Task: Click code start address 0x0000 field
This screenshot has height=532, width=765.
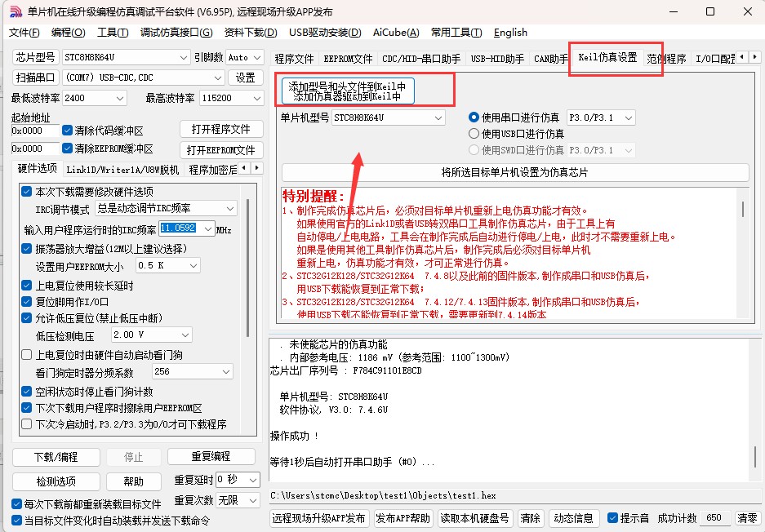Action: coord(35,131)
